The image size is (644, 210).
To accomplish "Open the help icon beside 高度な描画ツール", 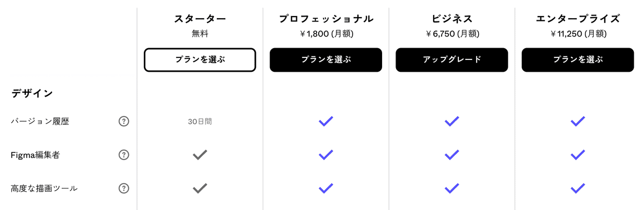I will coord(124,188).
